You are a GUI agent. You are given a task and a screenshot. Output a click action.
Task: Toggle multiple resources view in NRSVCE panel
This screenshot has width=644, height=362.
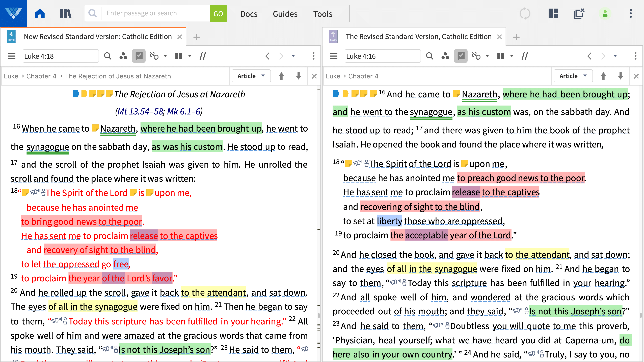(178, 56)
